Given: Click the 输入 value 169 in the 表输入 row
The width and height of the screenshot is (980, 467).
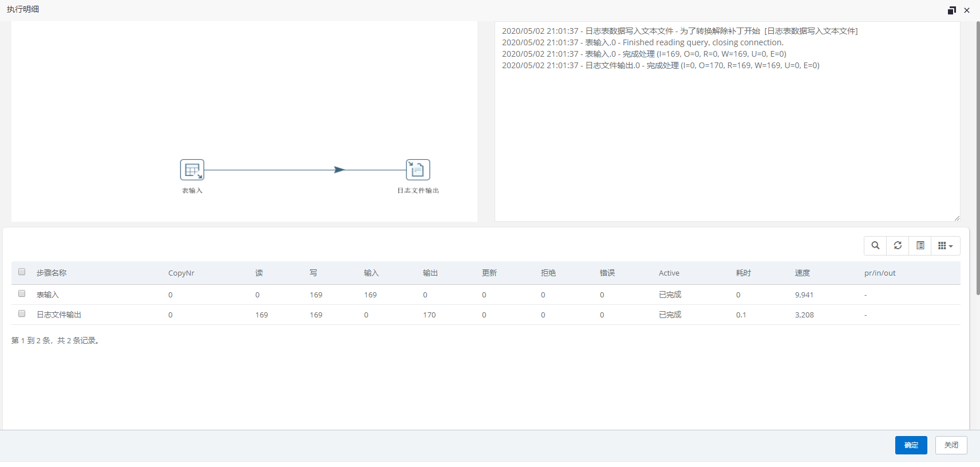Looking at the screenshot, I should (x=370, y=295).
